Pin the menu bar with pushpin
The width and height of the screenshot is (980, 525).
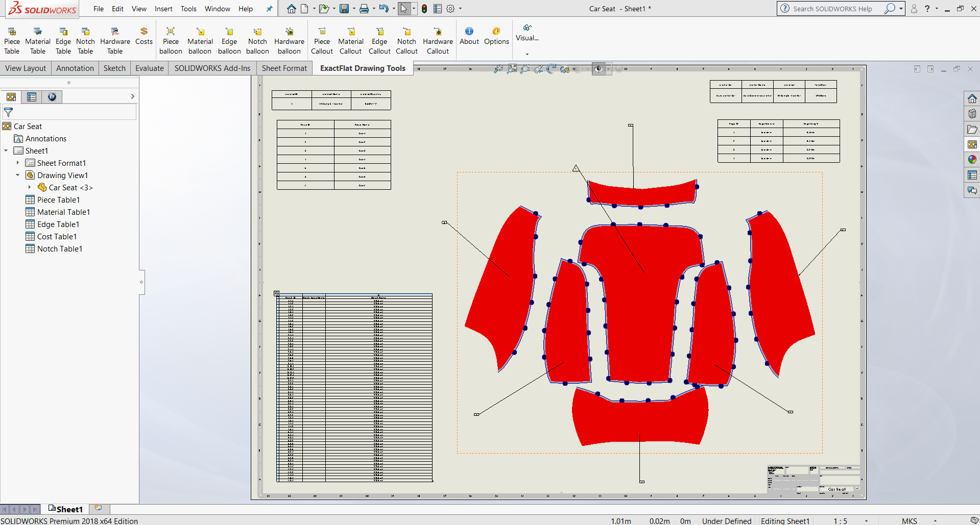tap(270, 9)
